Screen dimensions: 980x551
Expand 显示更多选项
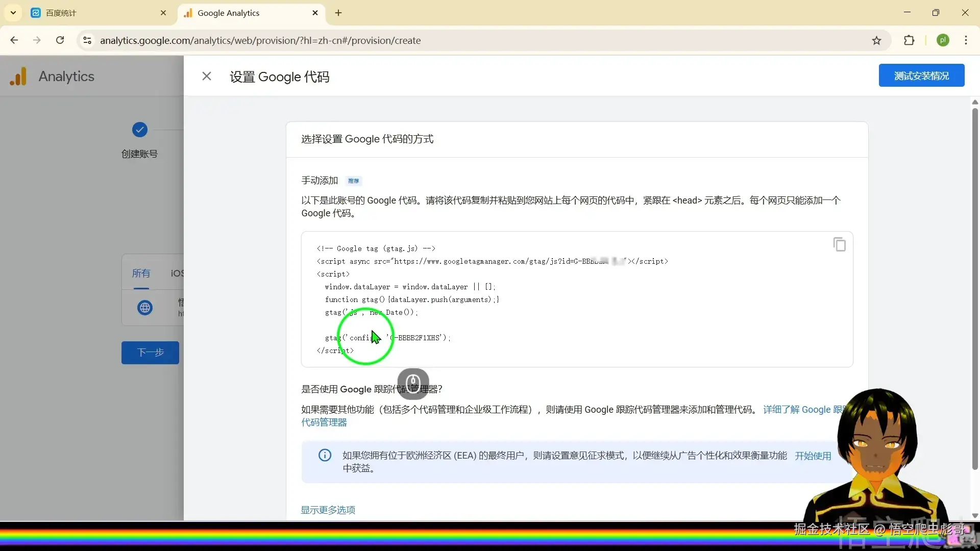[x=327, y=509]
